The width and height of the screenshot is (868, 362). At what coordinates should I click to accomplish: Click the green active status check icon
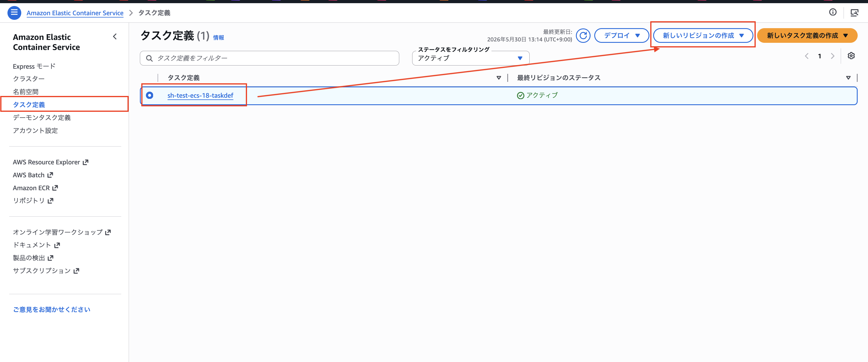pyautogui.click(x=520, y=95)
